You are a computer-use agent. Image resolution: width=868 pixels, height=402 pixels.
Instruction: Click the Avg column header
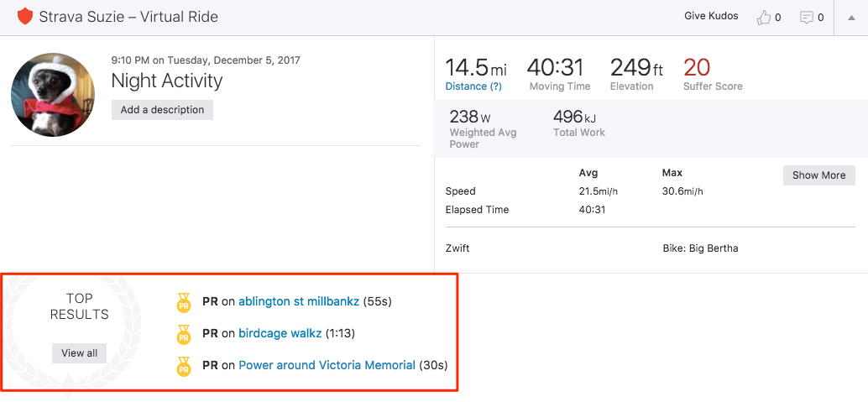coord(588,174)
